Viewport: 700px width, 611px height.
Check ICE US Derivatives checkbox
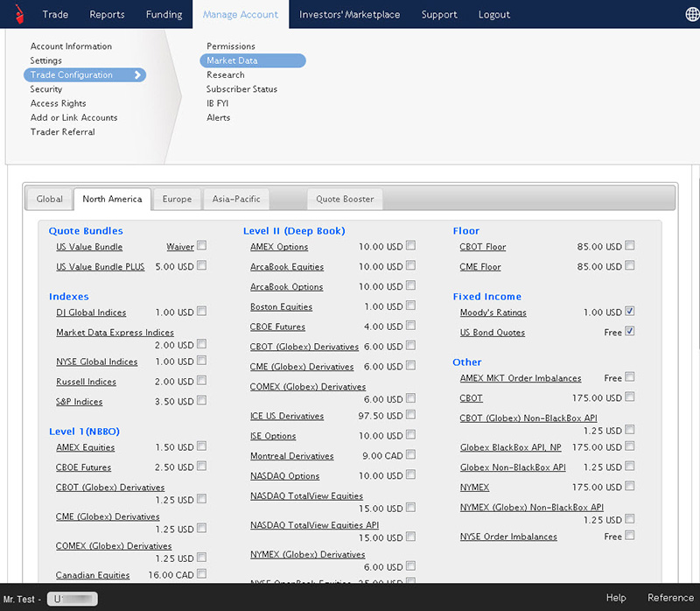click(x=410, y=414)
